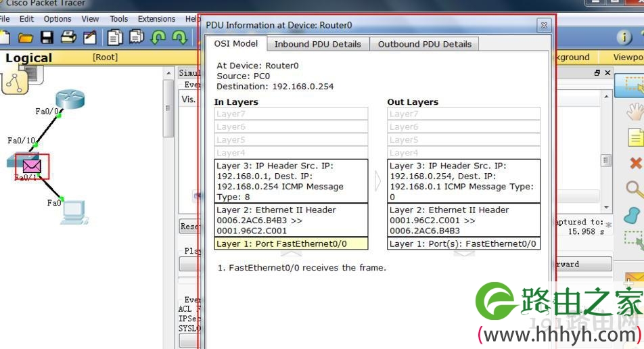Select the Place Note tool

tap(635, 137)
